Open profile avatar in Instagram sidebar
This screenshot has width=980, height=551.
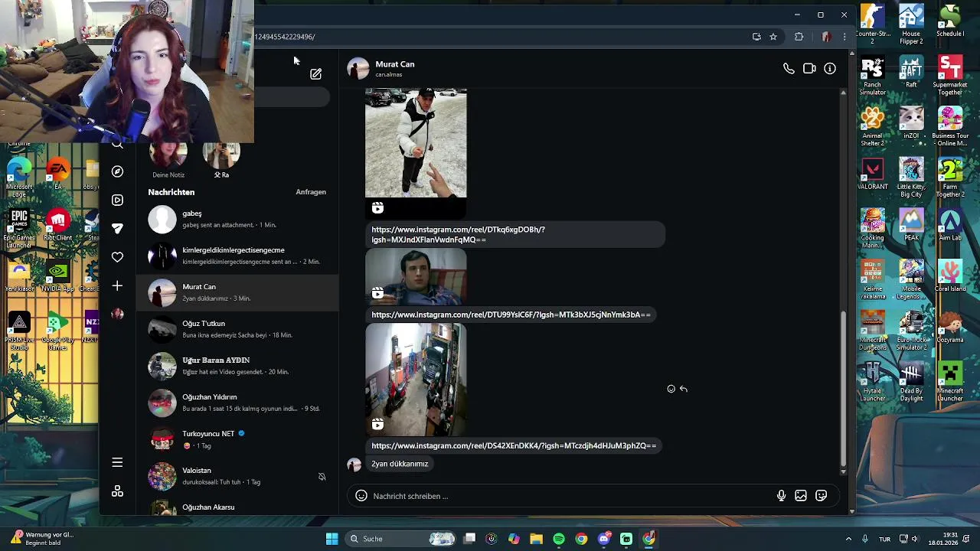coord(117,314)
